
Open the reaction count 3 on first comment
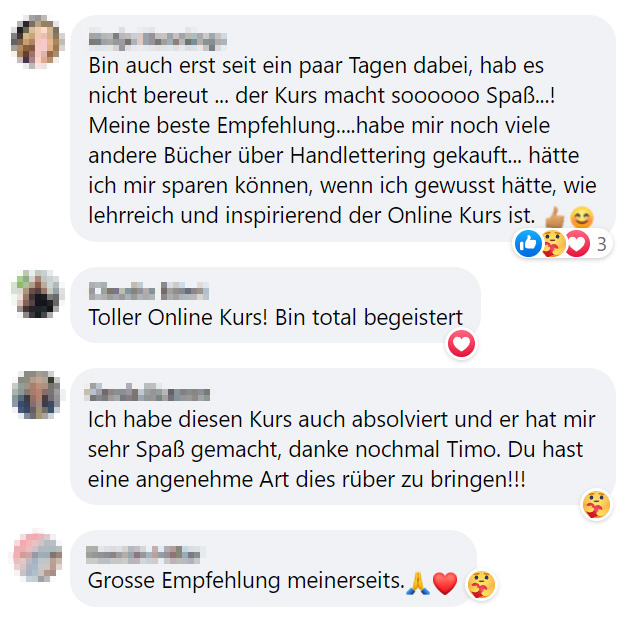point(601,244)
